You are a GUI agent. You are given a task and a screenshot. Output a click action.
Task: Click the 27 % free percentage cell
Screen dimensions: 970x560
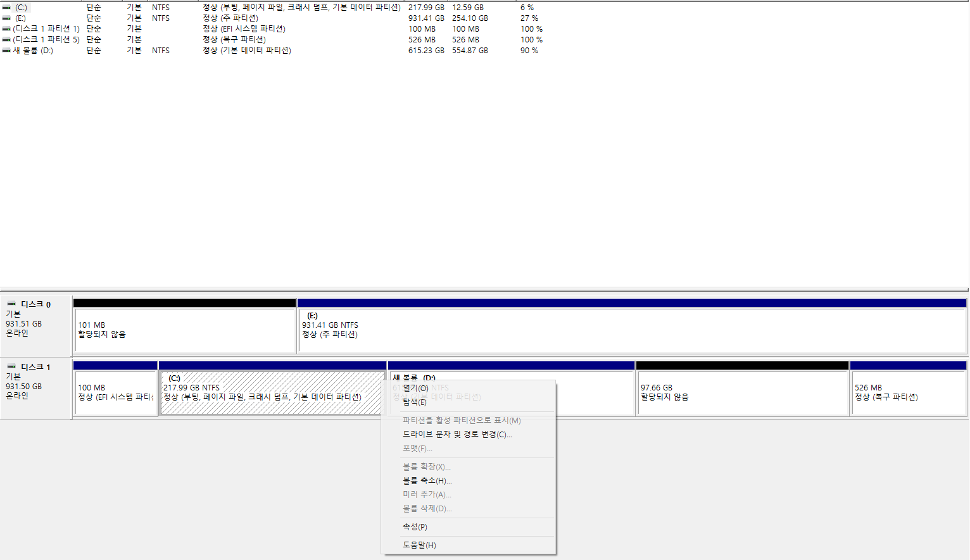529,18
